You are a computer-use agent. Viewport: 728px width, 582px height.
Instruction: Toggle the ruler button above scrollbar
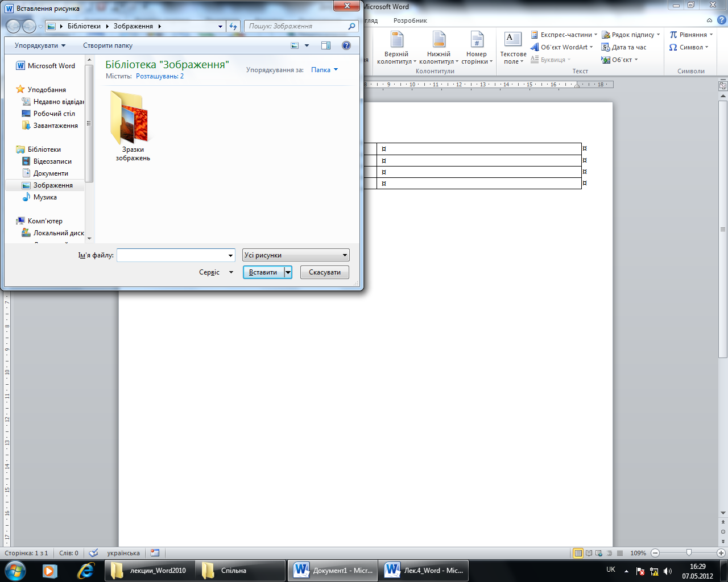723,86
